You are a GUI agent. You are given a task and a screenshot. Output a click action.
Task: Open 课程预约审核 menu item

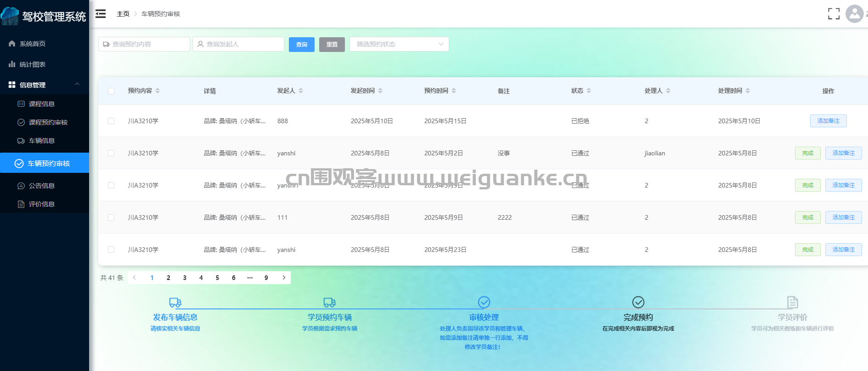tap(45, 122)
